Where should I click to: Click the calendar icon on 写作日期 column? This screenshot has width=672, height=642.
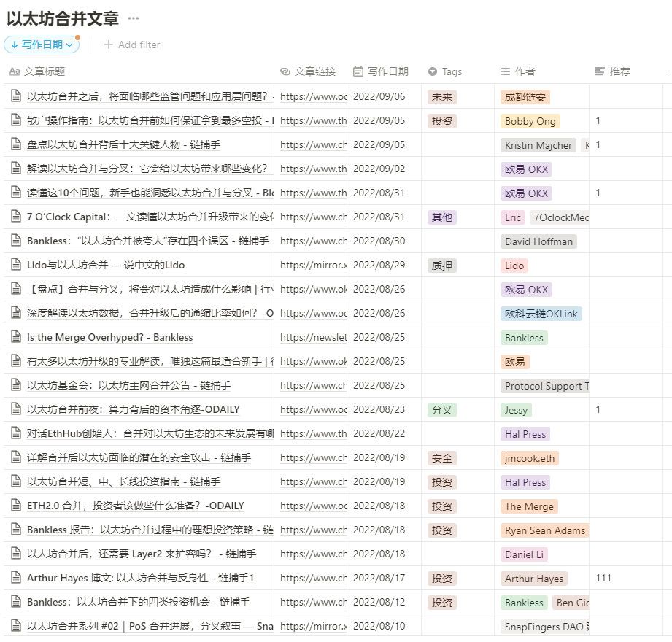pos(357,71)
